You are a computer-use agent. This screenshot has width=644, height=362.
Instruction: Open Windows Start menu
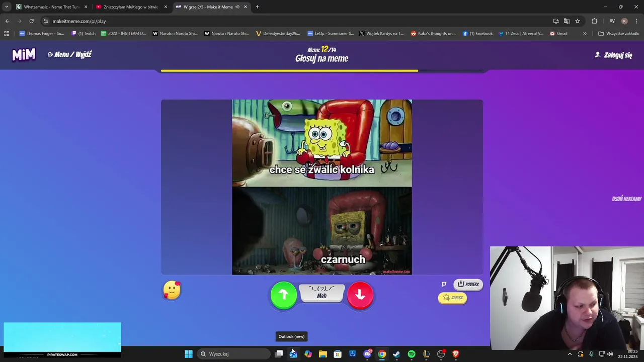point(189,354)
